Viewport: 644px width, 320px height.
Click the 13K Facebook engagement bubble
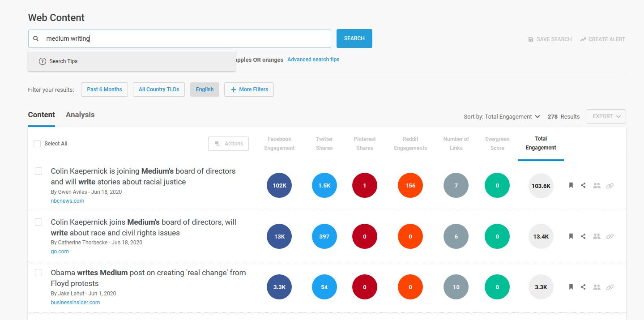279,236
